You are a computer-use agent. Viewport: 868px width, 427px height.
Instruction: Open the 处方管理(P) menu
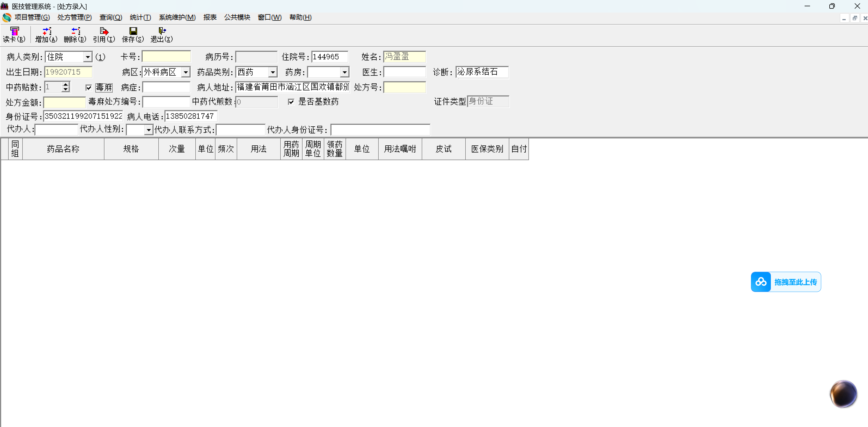(x=74, y=17)
